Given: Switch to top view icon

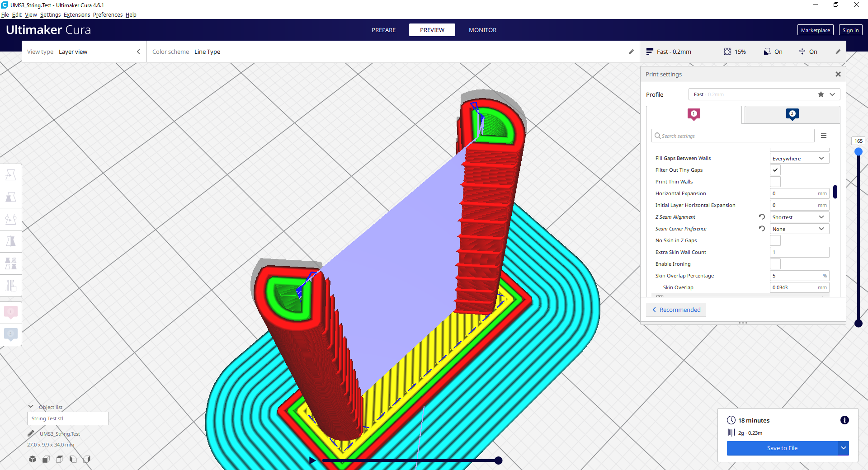Looking at the screenshot, I should tap(60, 459).
